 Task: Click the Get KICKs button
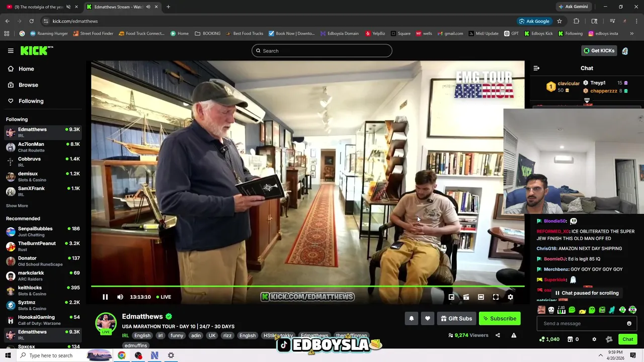tap(599, 51)
